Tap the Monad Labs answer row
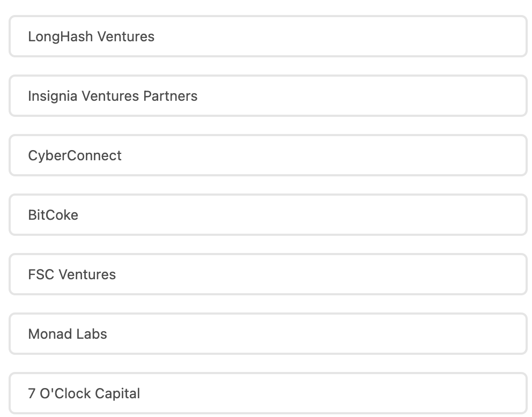This screenshot has height=417, width=532. (268, 334)
